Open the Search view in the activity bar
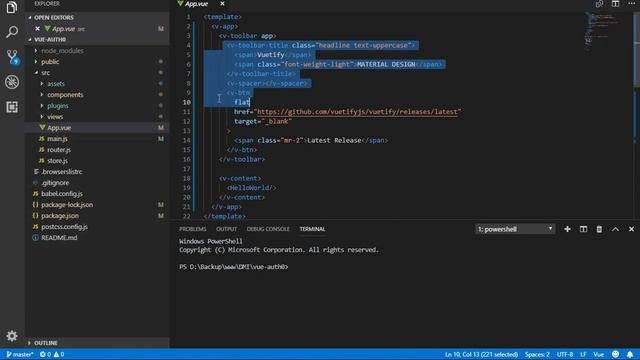 (x=12, y=32)
